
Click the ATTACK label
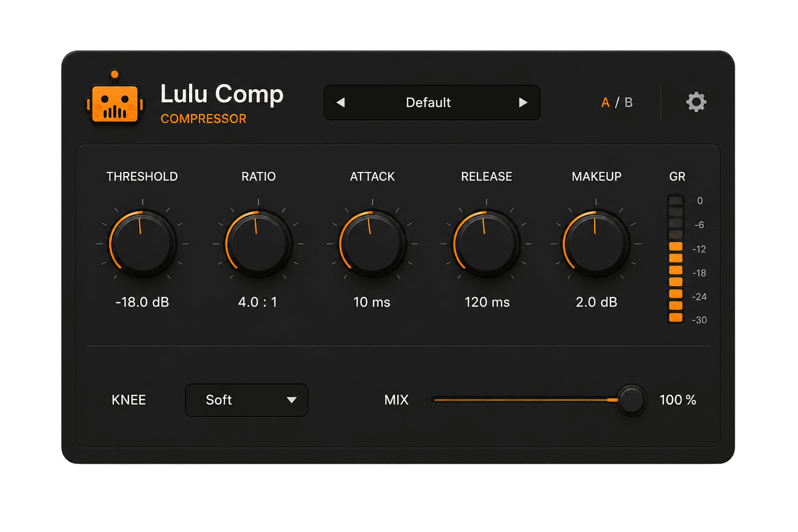373,177
